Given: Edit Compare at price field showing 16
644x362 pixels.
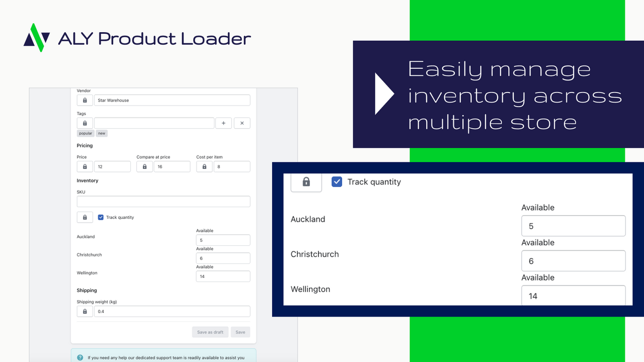Looking at the screenshot, I should (x=172, y=166).
